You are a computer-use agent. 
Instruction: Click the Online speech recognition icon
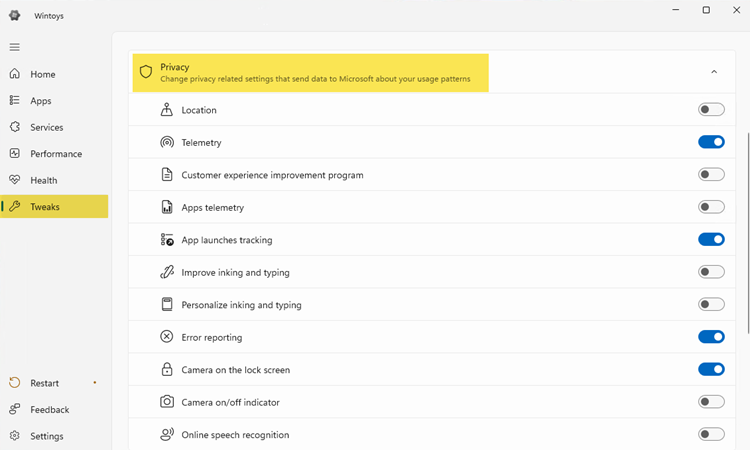[167, 435]
